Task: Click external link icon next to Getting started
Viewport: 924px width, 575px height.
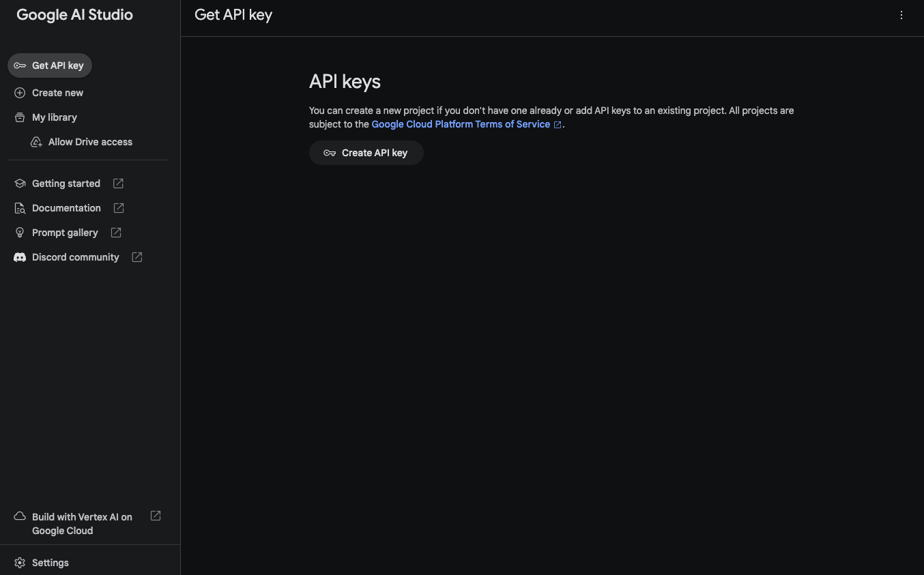Action: click(118, 183)
